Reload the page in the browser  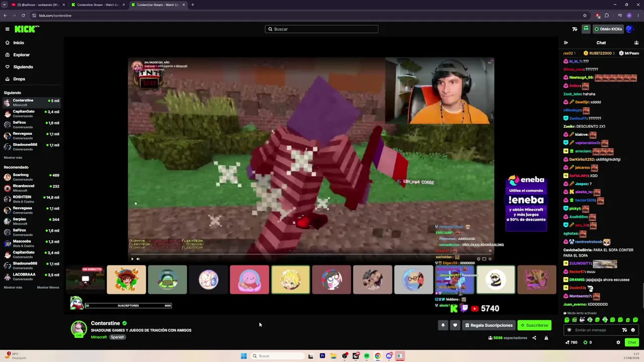23,16
